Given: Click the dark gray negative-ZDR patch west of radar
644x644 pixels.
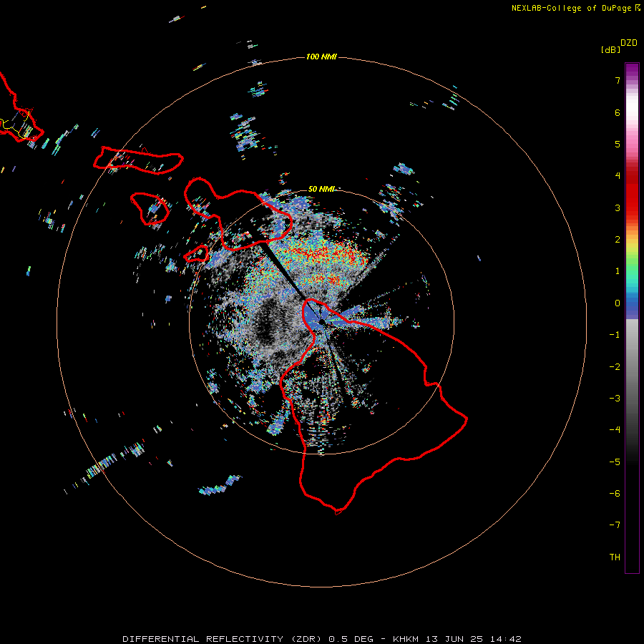Looking at the screenshot, I should [x=267, y=321].
